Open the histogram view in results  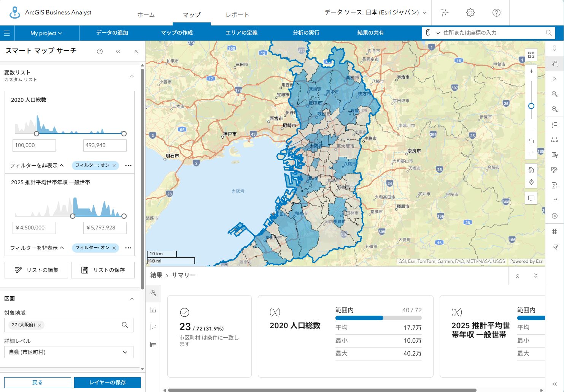(153, 310)
